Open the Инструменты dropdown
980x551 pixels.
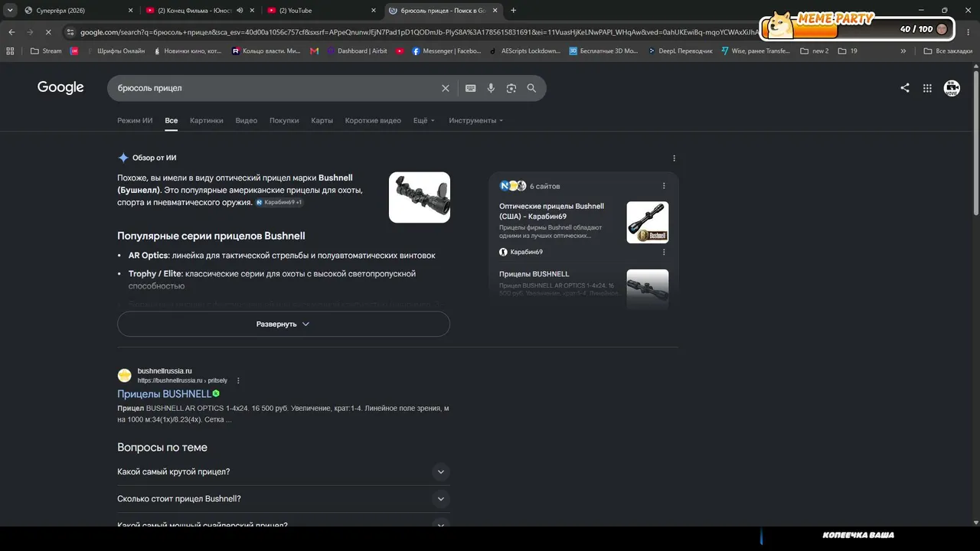coord(476,121)
